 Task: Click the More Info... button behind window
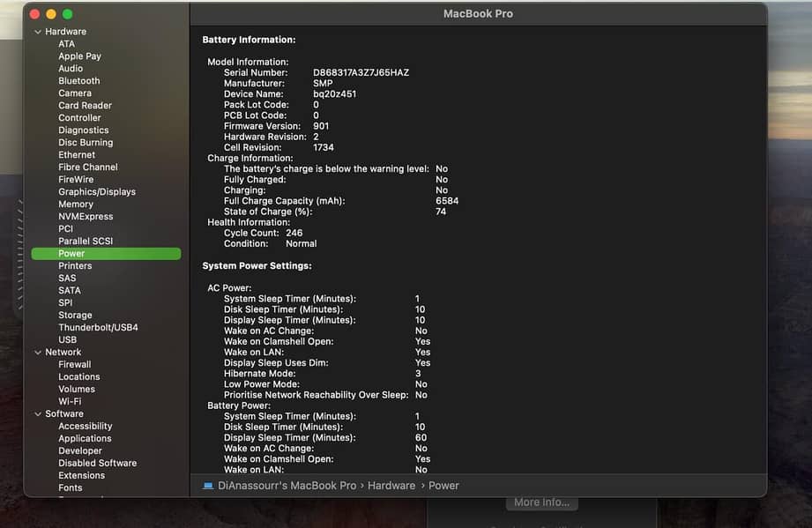tap(541, 502)
